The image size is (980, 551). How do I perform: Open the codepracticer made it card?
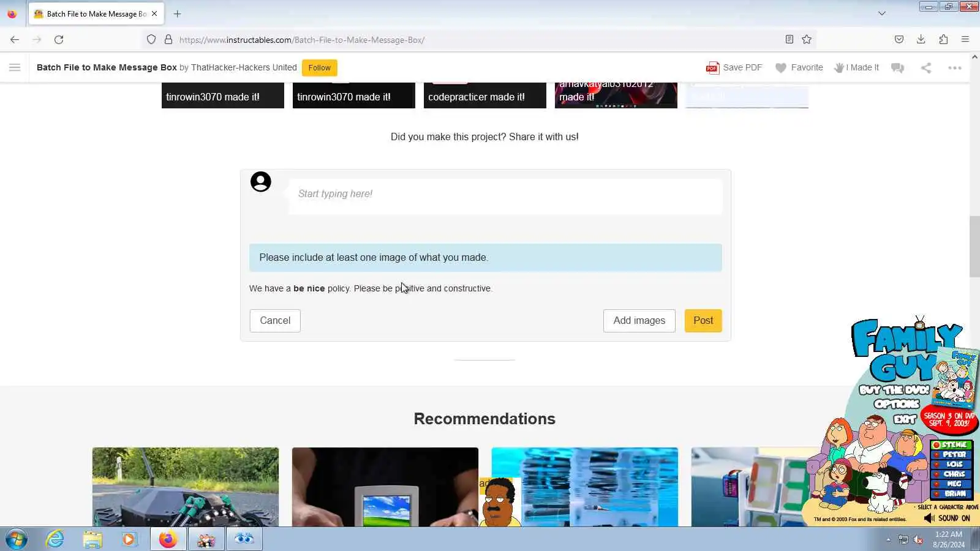[x=485, y=96]
